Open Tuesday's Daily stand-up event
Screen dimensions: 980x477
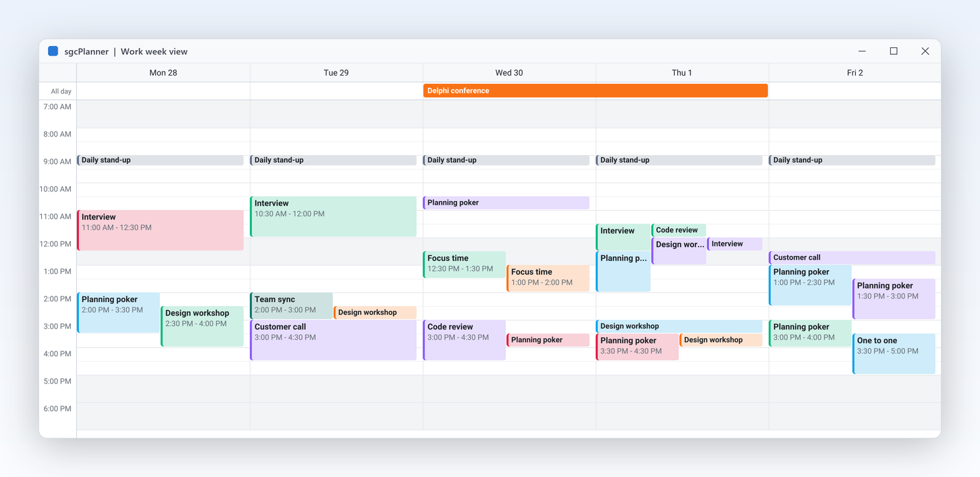pos(334,160)
